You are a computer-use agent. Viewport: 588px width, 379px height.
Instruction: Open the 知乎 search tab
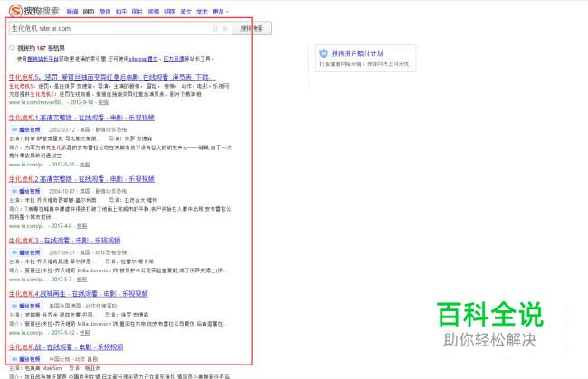[121, 12]
